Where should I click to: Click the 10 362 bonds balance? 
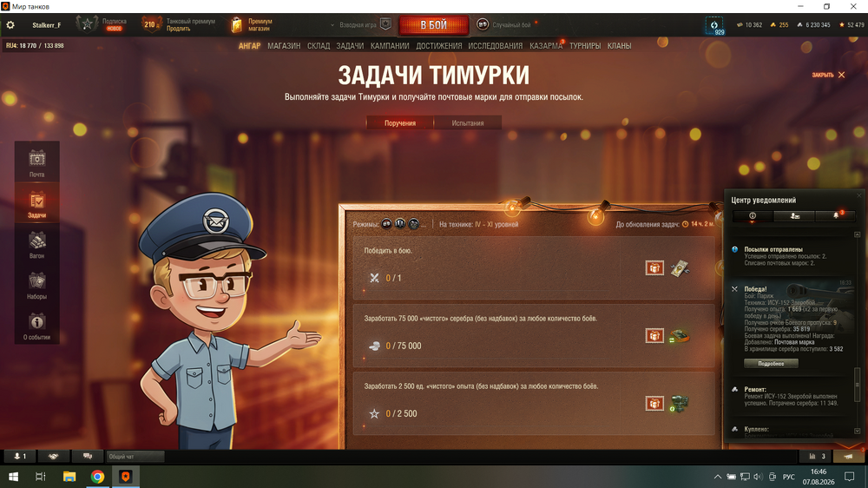click(x=749, y=25)
